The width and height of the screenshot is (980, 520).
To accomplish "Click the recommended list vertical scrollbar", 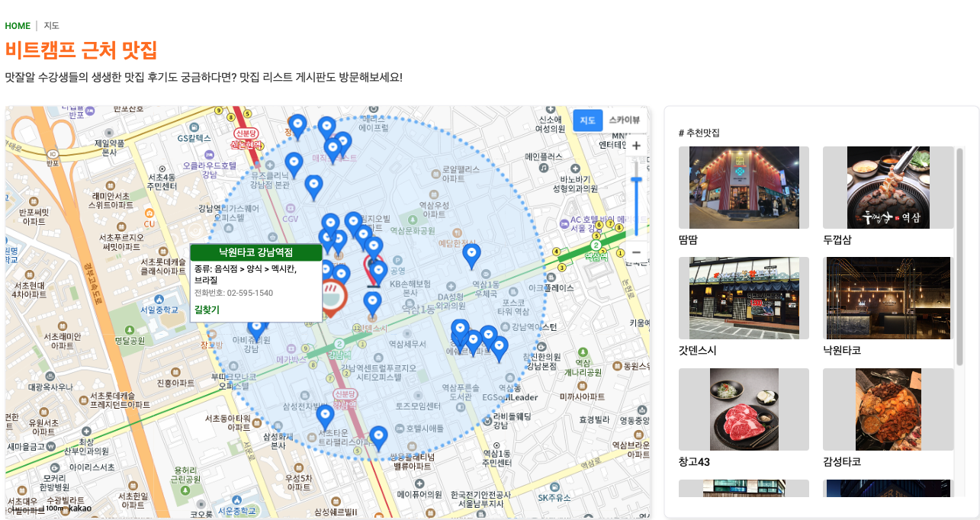I will pyautogui.click(x=959, y=257).
